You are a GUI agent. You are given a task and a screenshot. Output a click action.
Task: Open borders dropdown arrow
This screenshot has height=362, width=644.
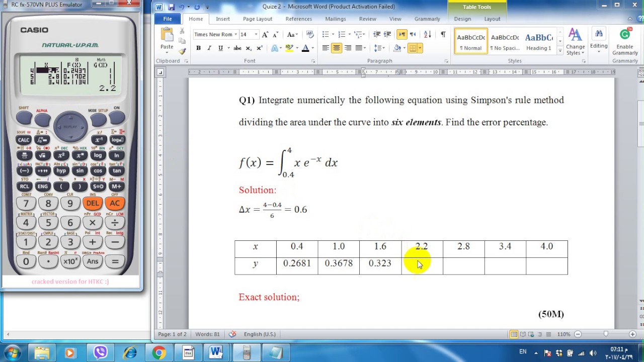[x=420, y=48]
